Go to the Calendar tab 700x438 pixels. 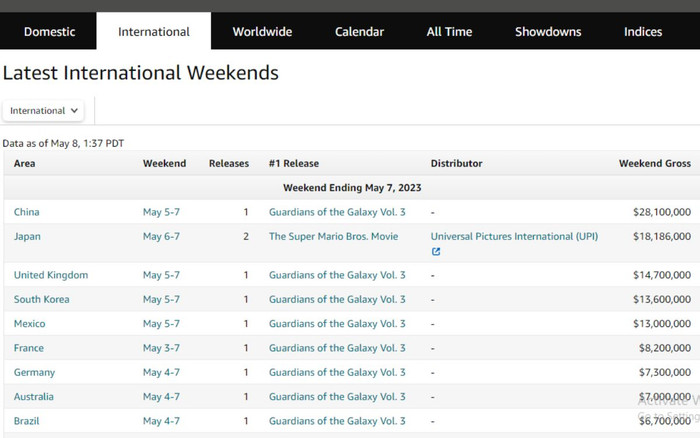coord(359,32)
